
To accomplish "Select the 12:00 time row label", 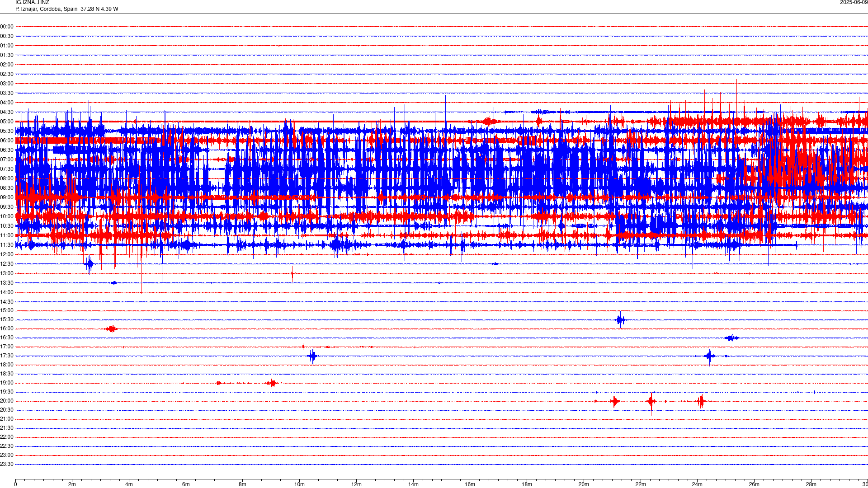I will coord(7,254).
